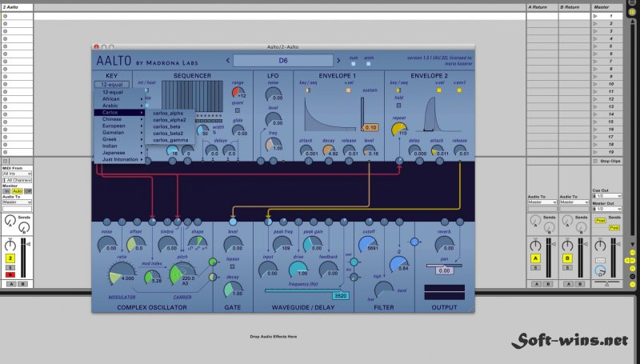The height and width of the screenshot is (364, 640).
Task: Toggle the anim display option
Action: coord(369,64)
